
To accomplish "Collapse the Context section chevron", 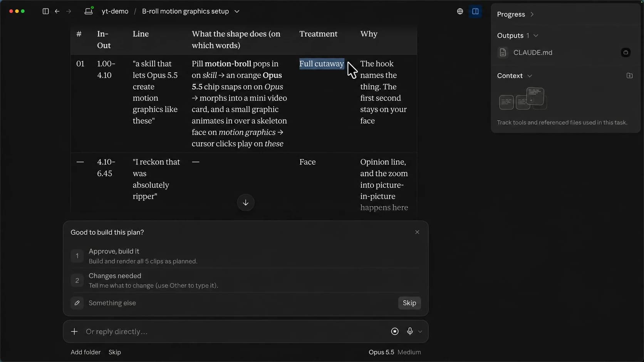I will pos(530,76).
